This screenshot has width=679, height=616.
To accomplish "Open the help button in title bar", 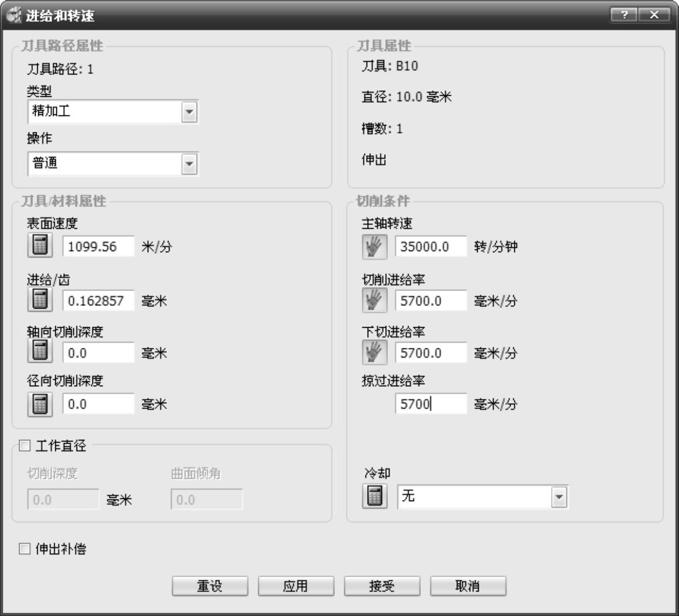I will [x=624, y=15].
